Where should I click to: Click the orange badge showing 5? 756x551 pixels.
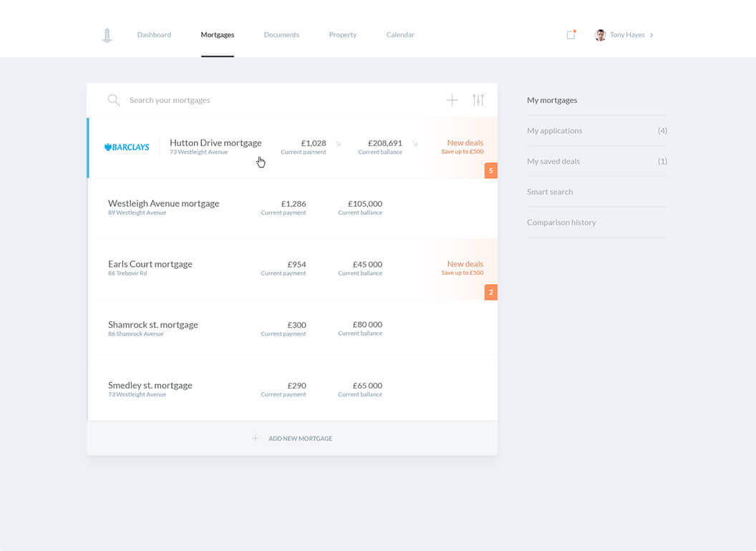[490, 170]
